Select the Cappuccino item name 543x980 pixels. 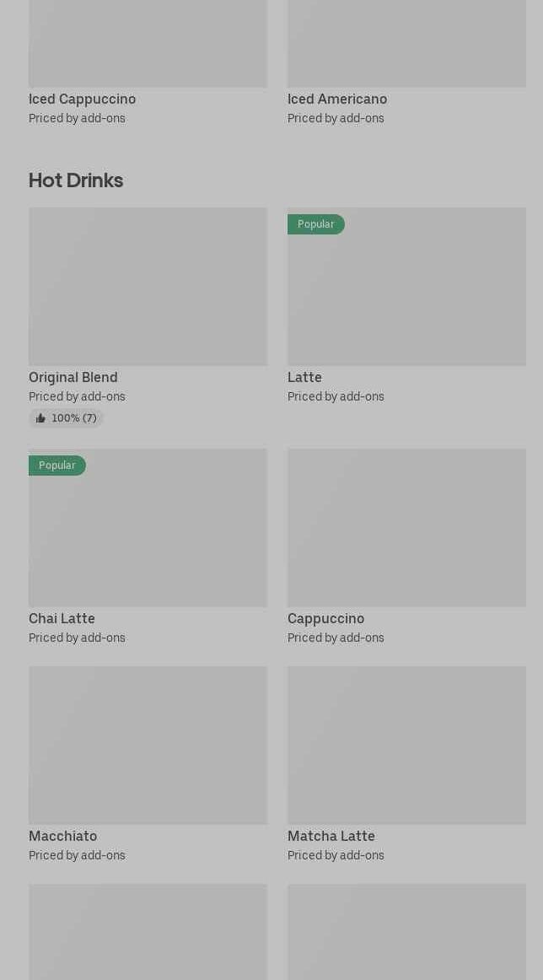[326, 619]
